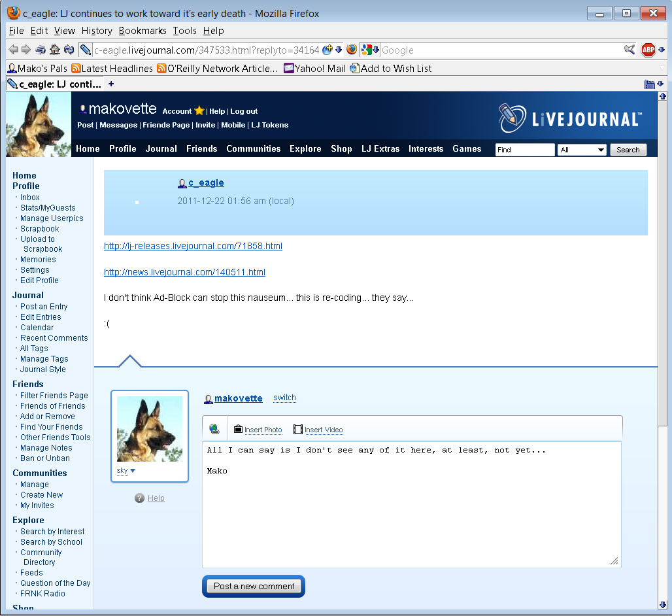Open a new tab with plus icon
Viewport: 672px width, 616px height.
(x=111, y=84)
